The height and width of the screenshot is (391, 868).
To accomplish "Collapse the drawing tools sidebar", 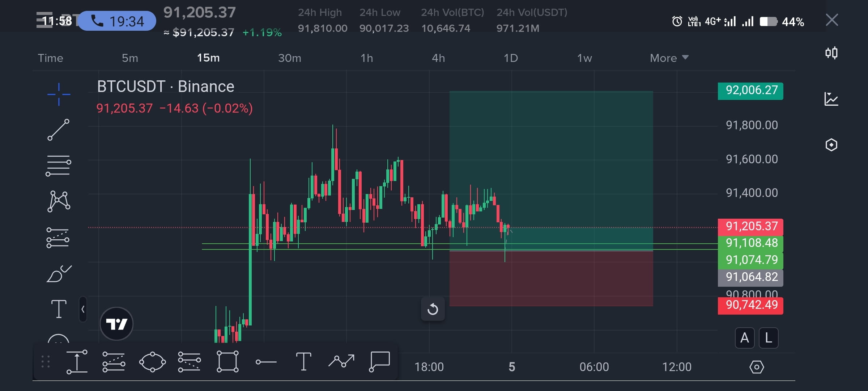I will pyautogui.click(x=82, y=309).
